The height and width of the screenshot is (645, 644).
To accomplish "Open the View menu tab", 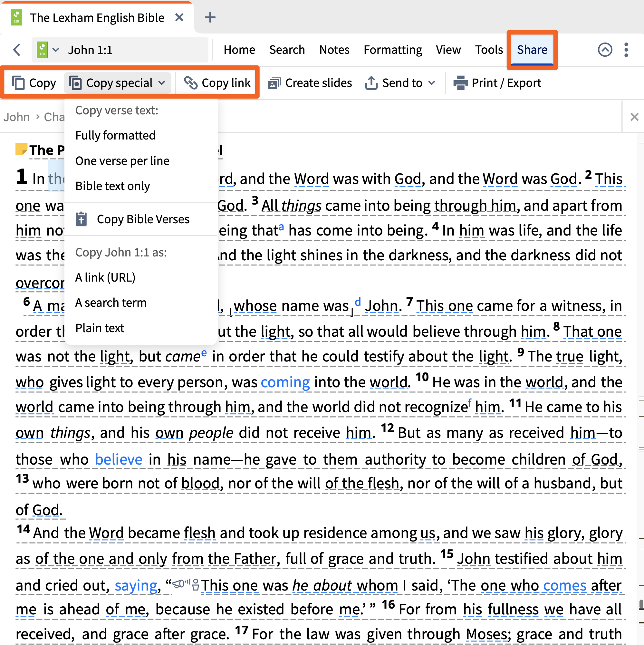I will tap(448, 50).
